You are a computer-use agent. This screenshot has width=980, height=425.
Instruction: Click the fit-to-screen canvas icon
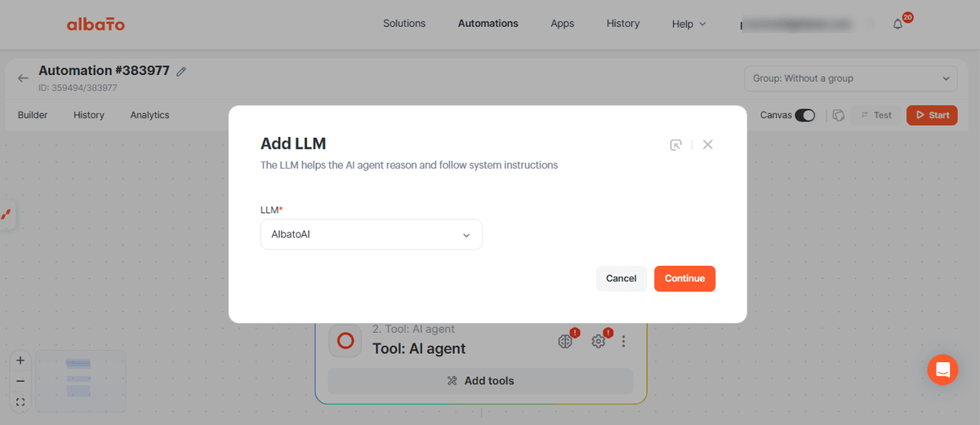coord(20,401)
